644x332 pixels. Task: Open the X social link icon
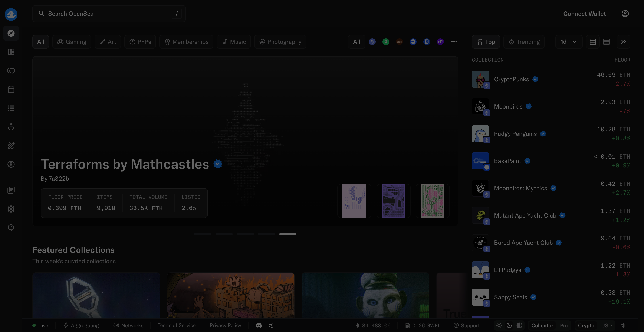coord(270,325)
